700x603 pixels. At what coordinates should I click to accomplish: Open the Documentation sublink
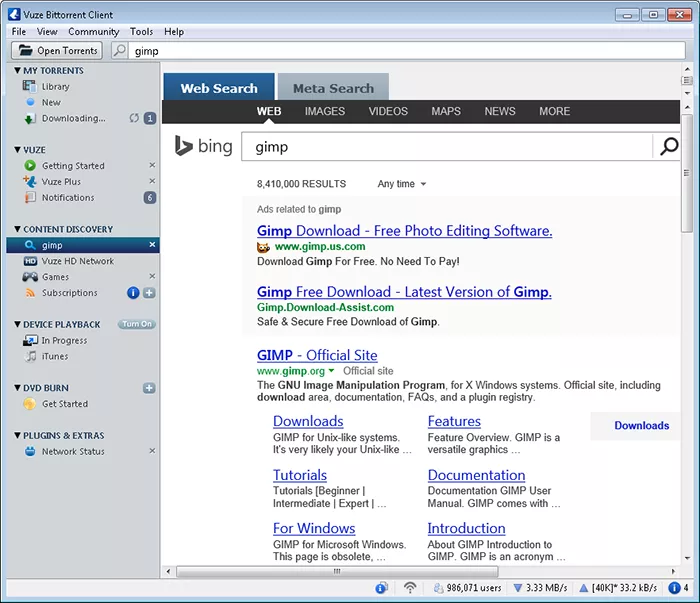[476, 475]
